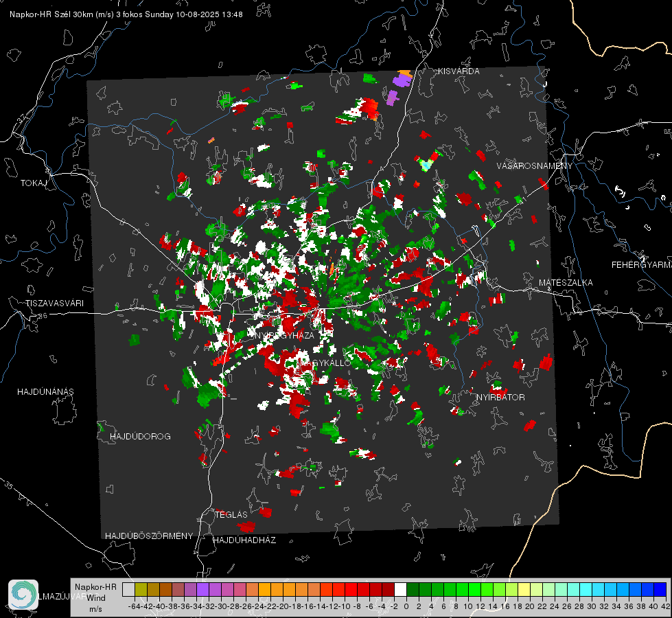Click the TOKAJ city label
This screenshot has width=672, height=618.
click(34, 183)
